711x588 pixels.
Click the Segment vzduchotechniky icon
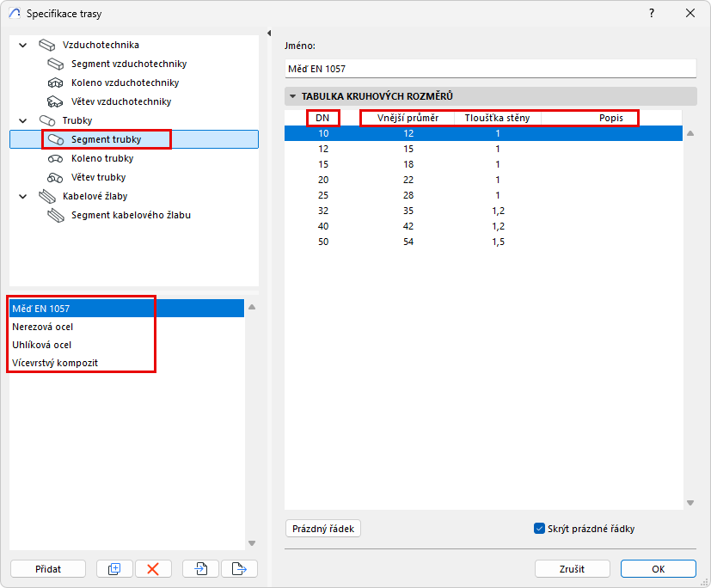coord(56,64)
